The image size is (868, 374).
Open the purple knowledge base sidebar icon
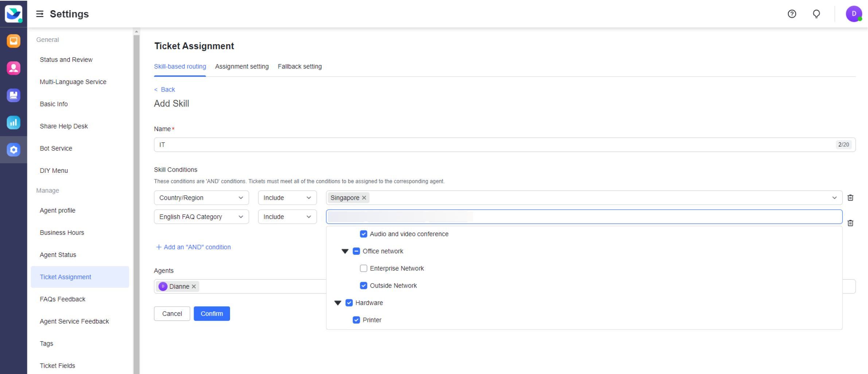point(13,95)
